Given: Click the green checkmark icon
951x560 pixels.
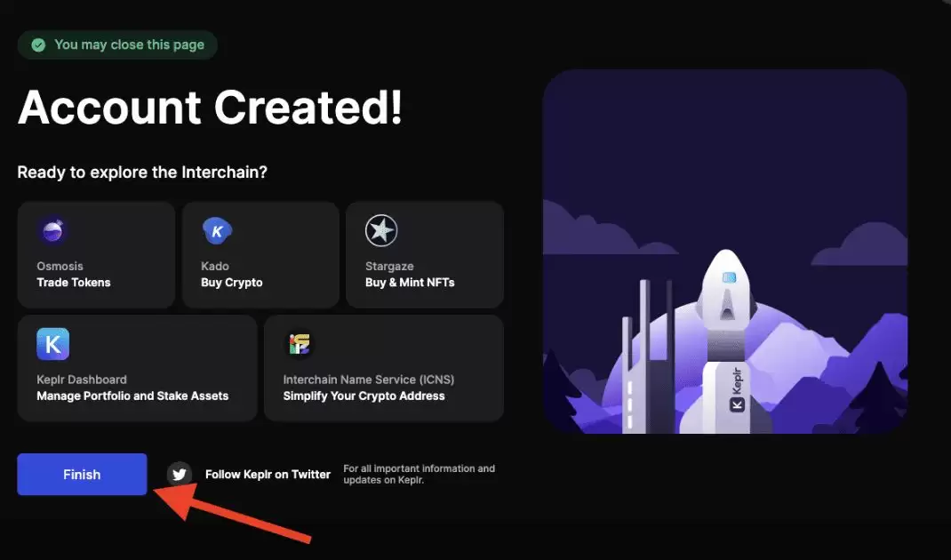Looking at the screenshot, I should click(38, 44).
